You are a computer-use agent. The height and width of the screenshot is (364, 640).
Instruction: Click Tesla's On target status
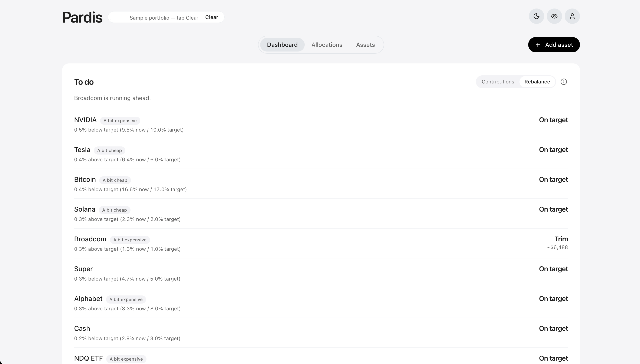coord(553,150)
